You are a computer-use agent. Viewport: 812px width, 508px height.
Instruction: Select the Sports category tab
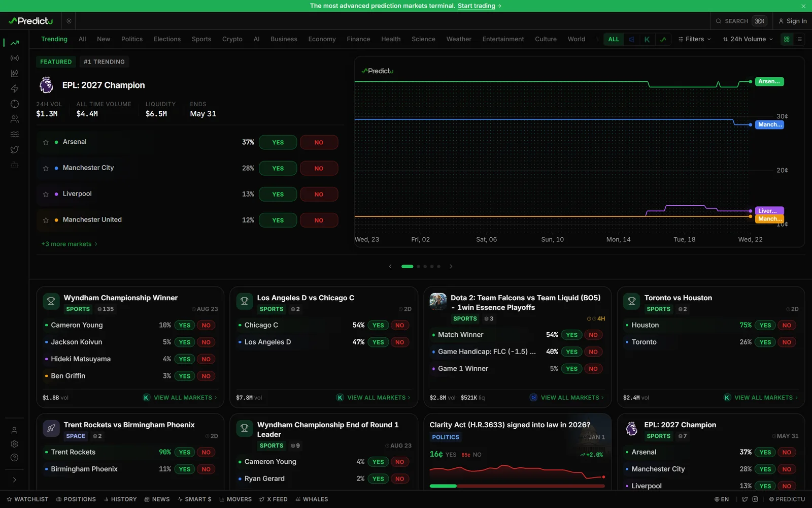(x=201, y=39)
